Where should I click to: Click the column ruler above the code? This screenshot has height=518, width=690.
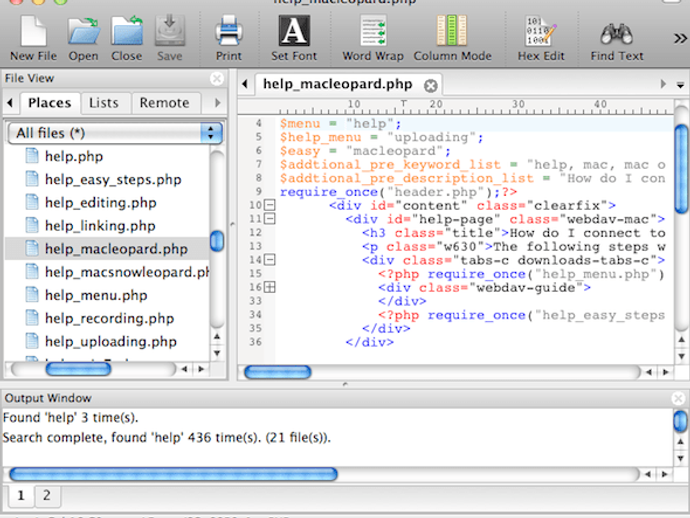(x=455, y=107)
